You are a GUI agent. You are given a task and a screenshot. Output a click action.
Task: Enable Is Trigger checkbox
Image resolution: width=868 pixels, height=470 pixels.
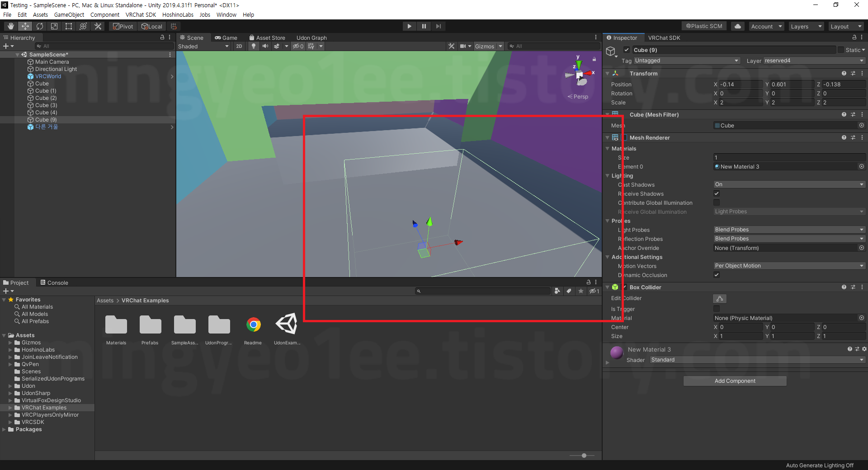tap(717, 309)
